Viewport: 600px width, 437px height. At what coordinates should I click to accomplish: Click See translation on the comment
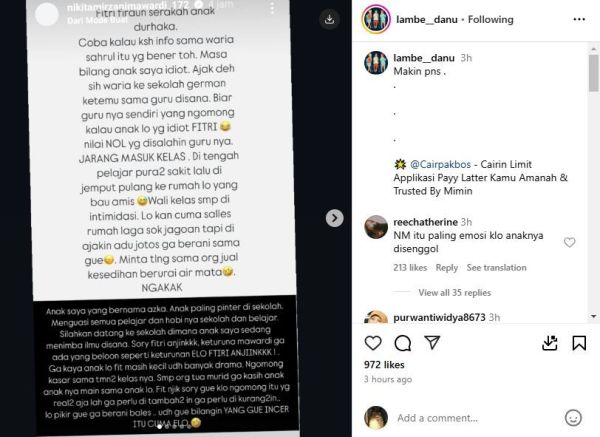click(496, 268)
